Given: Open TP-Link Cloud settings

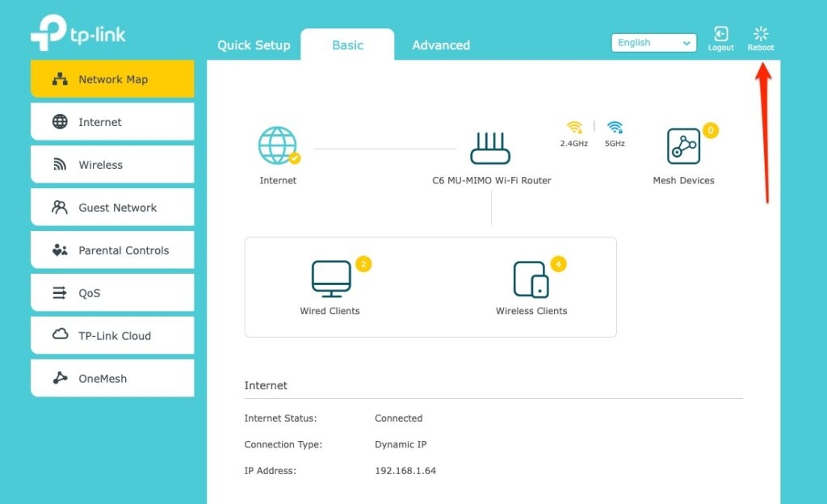Looking at the screenshot, I should pos(112,335).
